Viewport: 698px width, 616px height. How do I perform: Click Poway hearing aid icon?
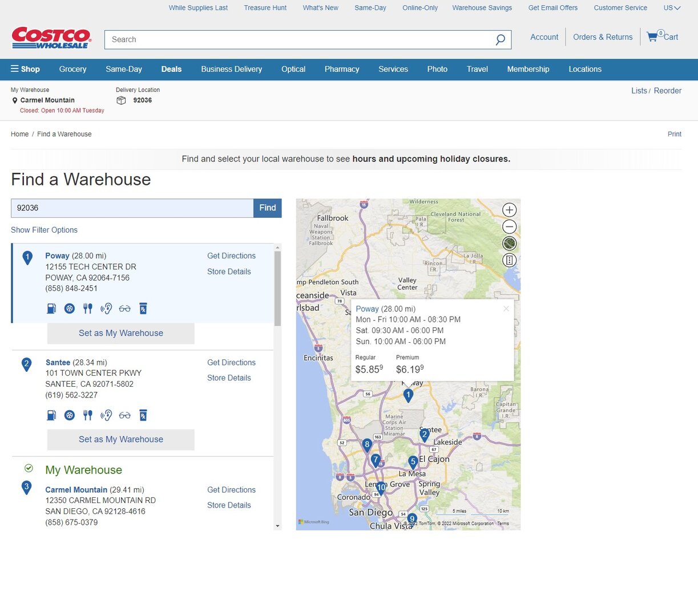tap(106, 309)
